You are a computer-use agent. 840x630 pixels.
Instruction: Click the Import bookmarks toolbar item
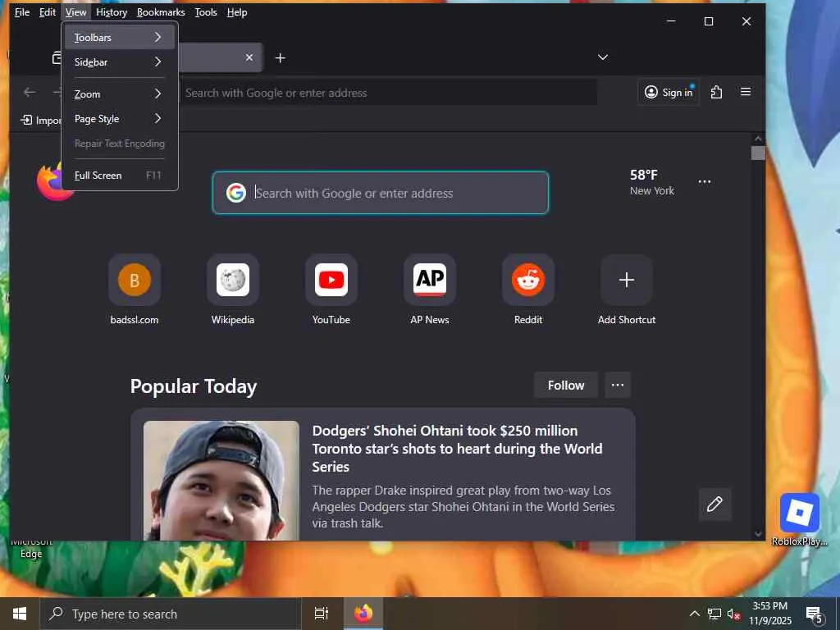coord(41,120)
